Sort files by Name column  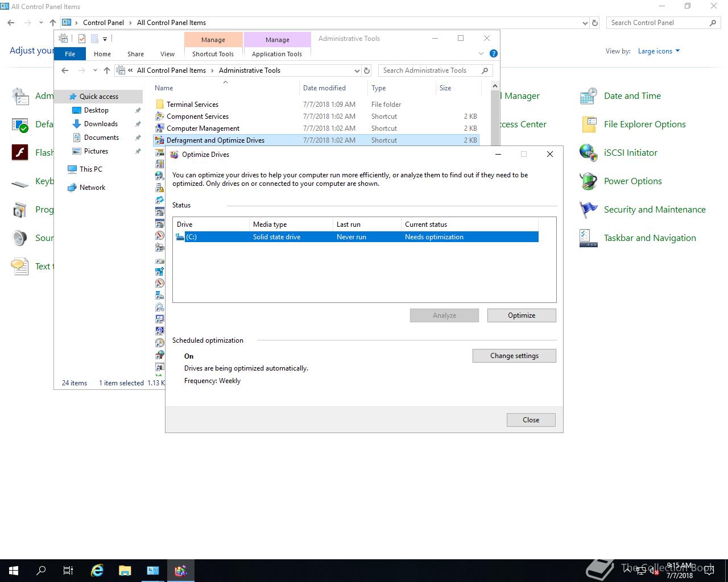tap(226, 88)
